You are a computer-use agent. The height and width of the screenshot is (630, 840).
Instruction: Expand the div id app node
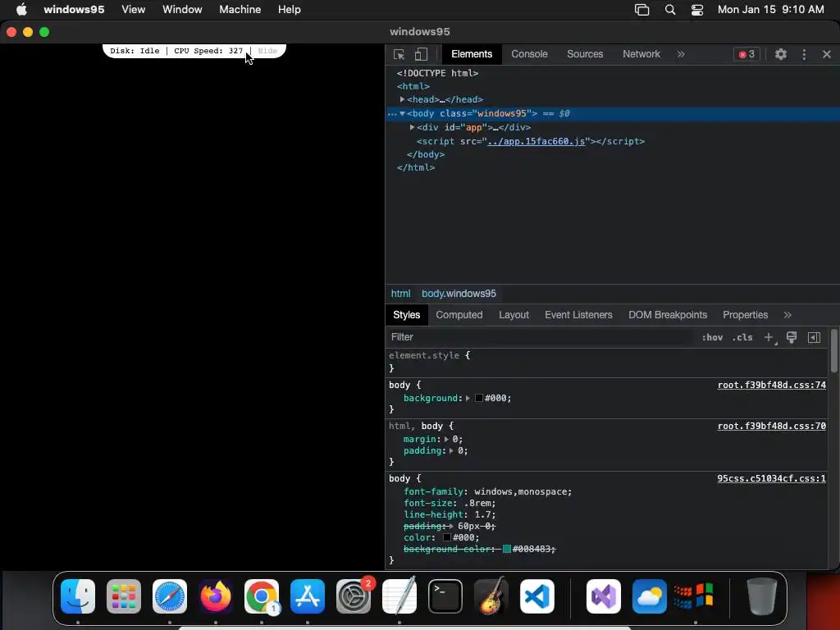point(412,127)
